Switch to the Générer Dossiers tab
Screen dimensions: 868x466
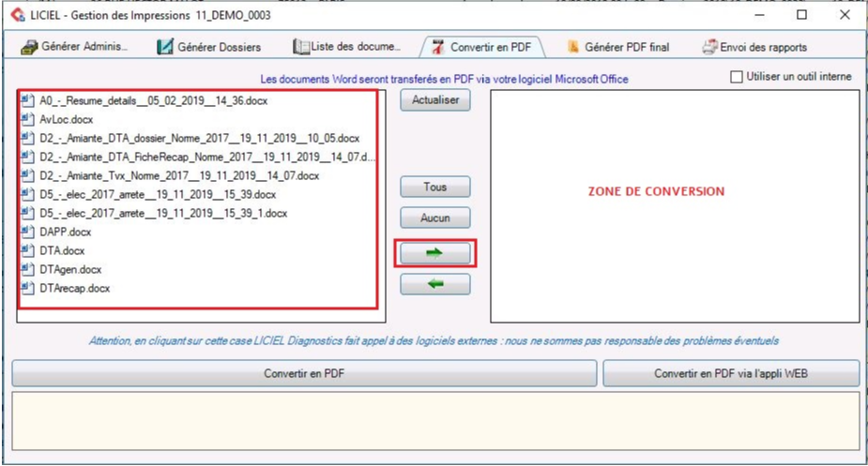tap(209, 47)
